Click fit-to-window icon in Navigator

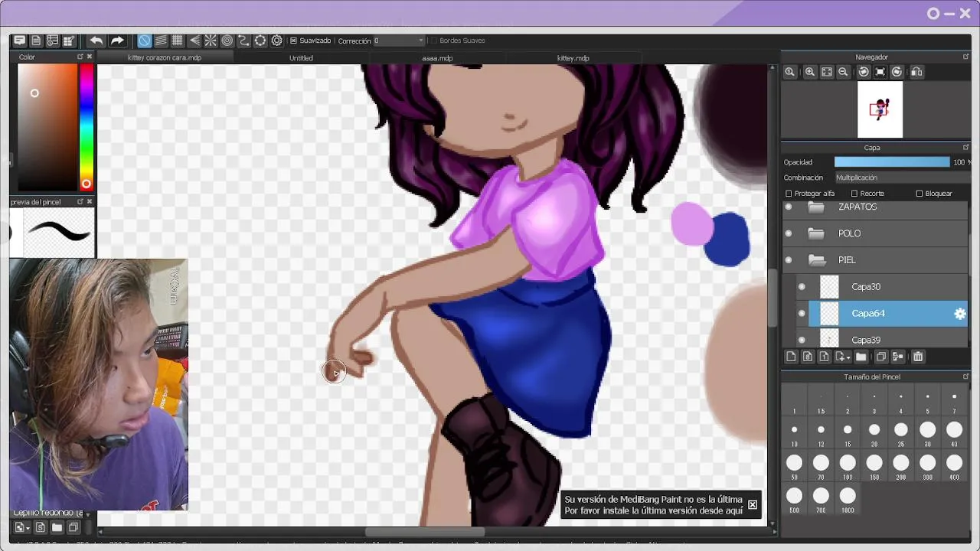[x=827, y=72]
